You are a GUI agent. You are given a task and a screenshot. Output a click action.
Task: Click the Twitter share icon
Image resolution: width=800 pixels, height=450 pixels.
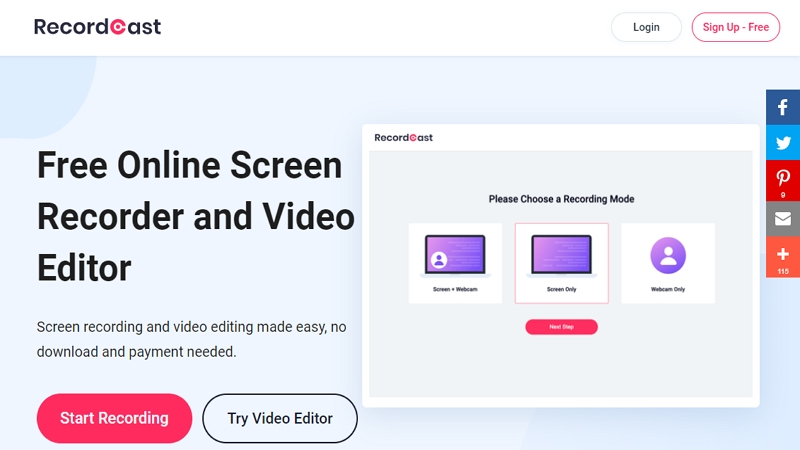click(x=783, y=143)
